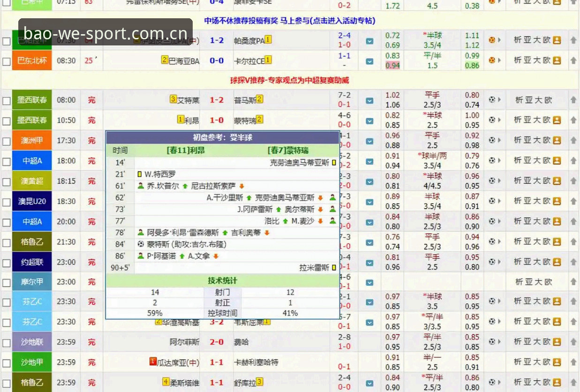580x392 pixels.
Task: Click the 巴东北杯 league label
Action: coord(32,60)
